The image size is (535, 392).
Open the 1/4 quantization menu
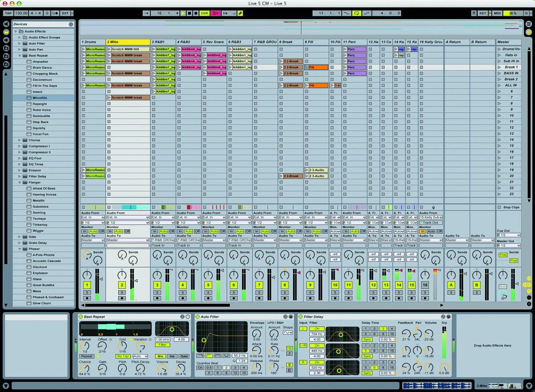[229, 13]
